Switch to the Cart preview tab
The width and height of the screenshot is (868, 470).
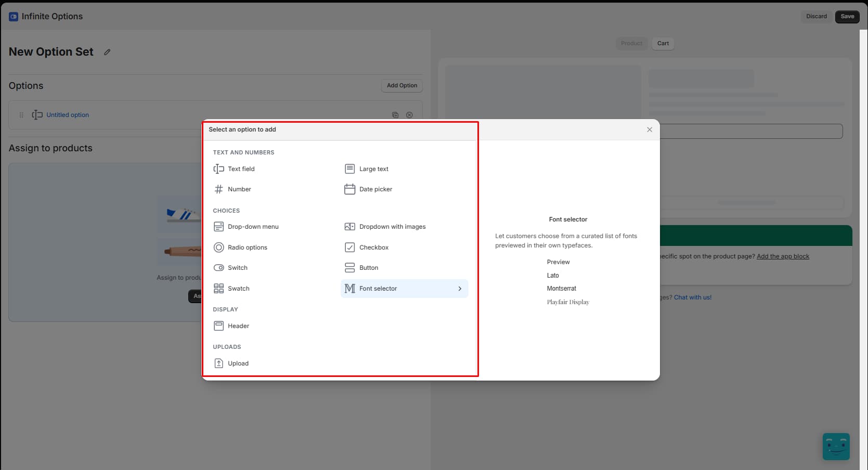pos(663,43)
